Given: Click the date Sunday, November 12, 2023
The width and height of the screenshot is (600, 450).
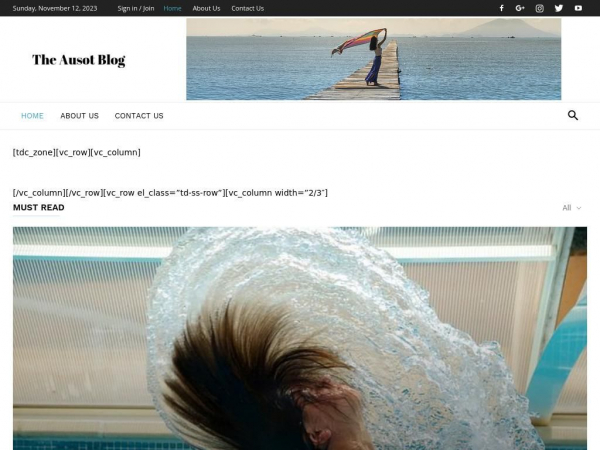Looking at the screenshot, I should [x=55, y=8].
